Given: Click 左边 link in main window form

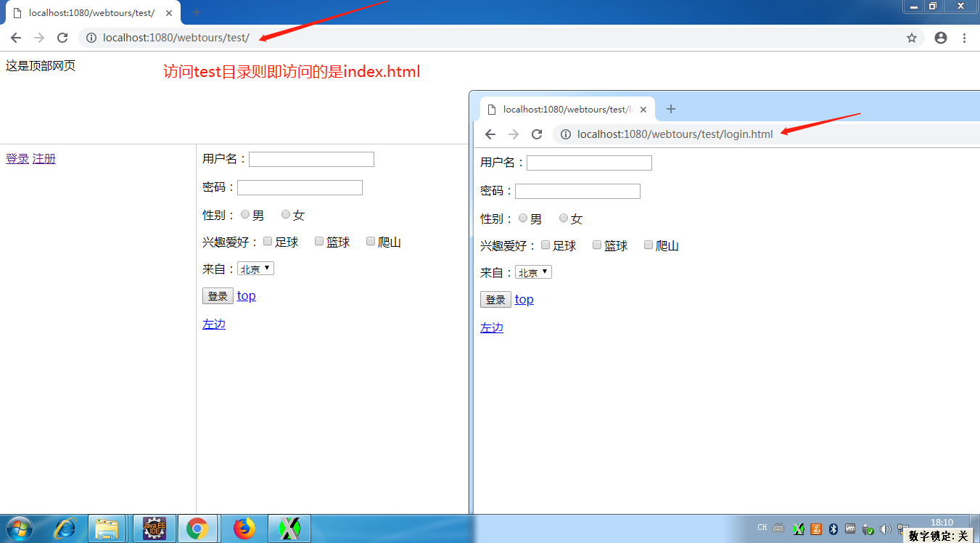Looking at the screenshot, I should click(x=214, y=324).
